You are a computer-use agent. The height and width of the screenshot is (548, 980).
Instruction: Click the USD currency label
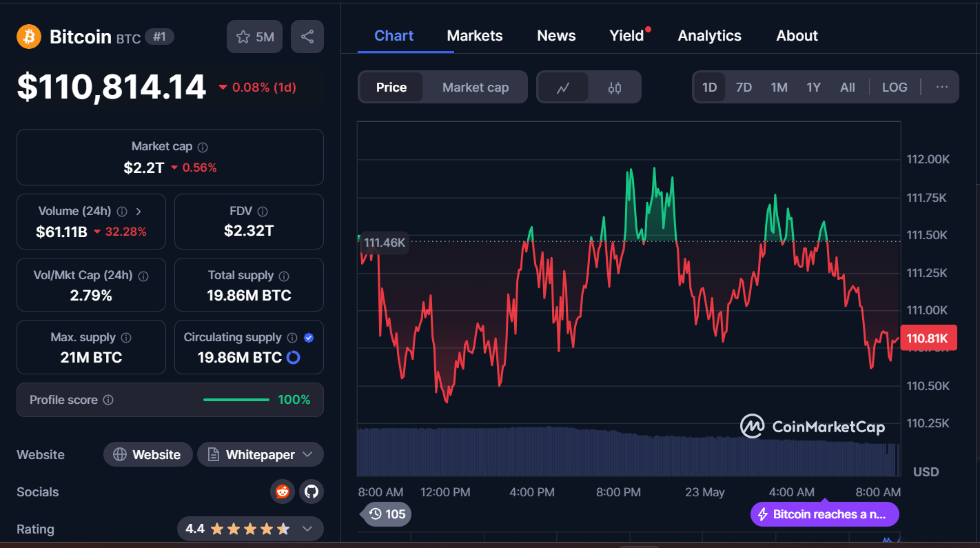tap(926, 472)
